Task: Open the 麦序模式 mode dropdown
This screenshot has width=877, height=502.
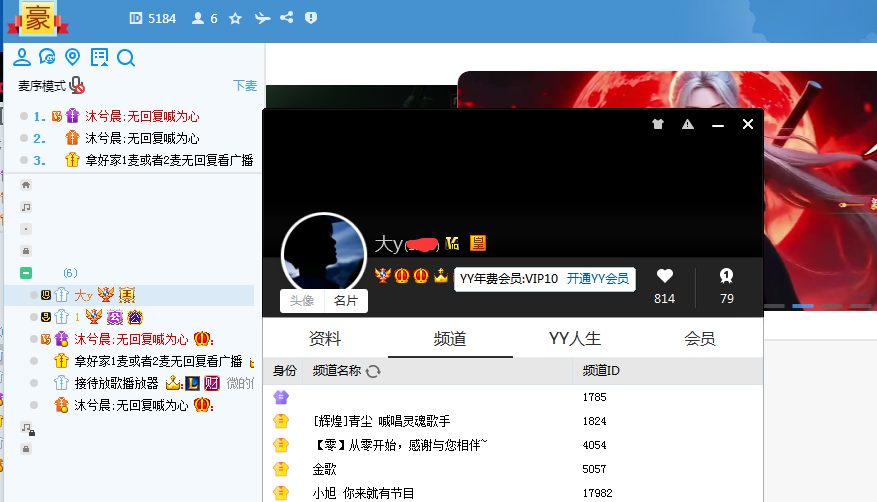Action: point(42,86)
